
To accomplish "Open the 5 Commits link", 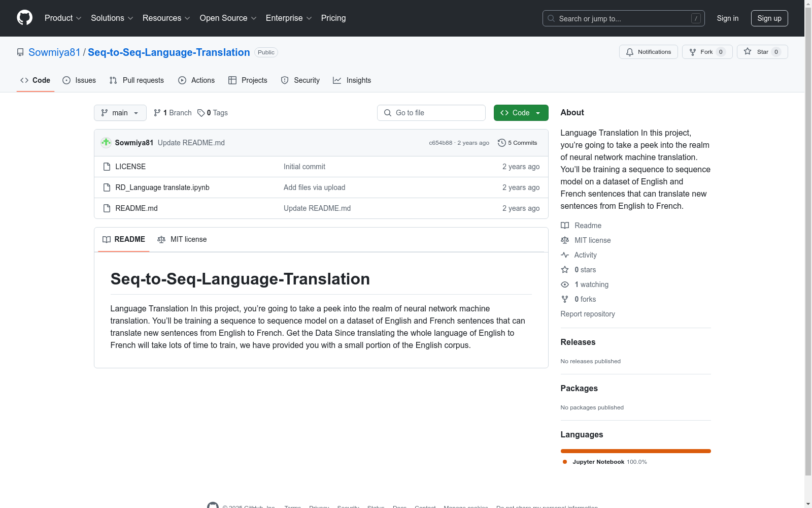I will point(518,143).
